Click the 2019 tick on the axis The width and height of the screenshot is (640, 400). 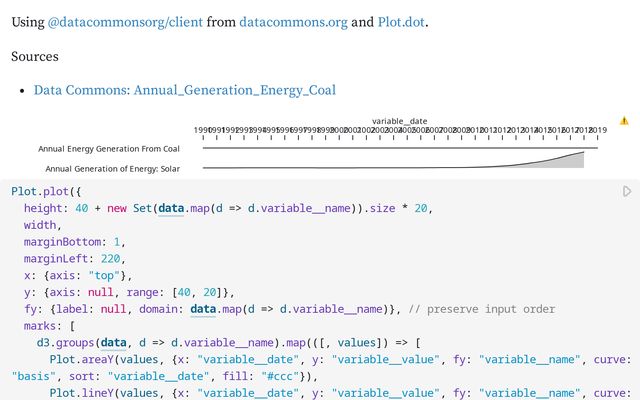point(597,131)
